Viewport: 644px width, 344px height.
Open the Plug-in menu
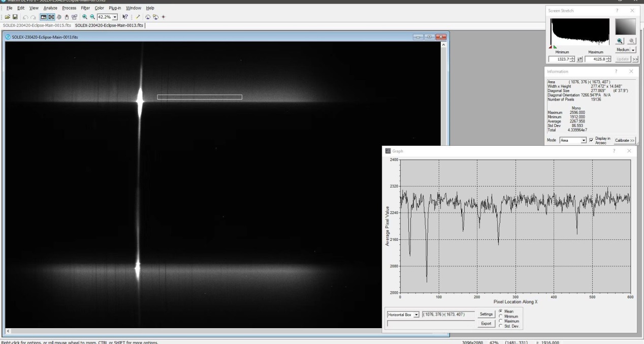(x=115, y=8)
